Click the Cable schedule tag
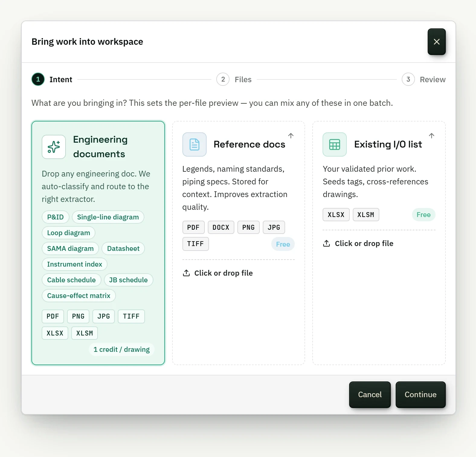This screenshot has height=457, width=476. (71, 280)
